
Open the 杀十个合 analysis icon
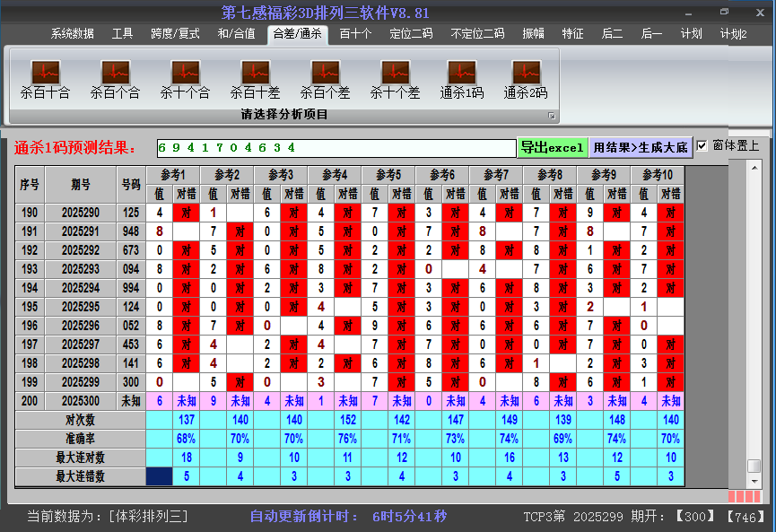pos(185,73)
